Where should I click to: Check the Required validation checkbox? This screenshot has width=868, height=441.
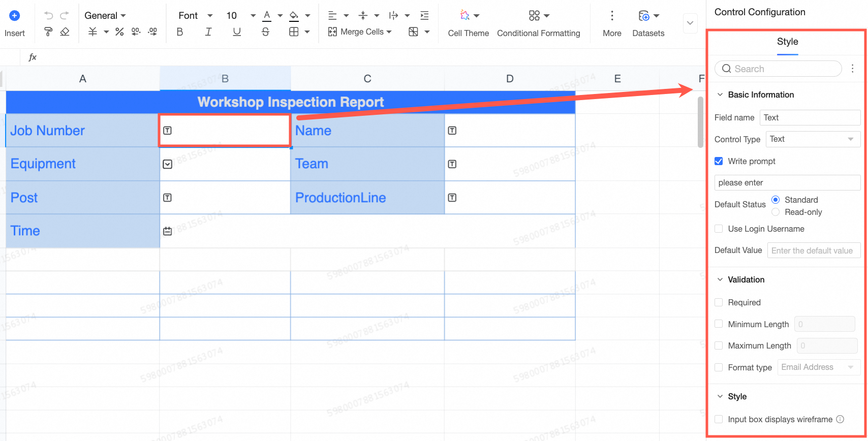click(x=719, y=302)
